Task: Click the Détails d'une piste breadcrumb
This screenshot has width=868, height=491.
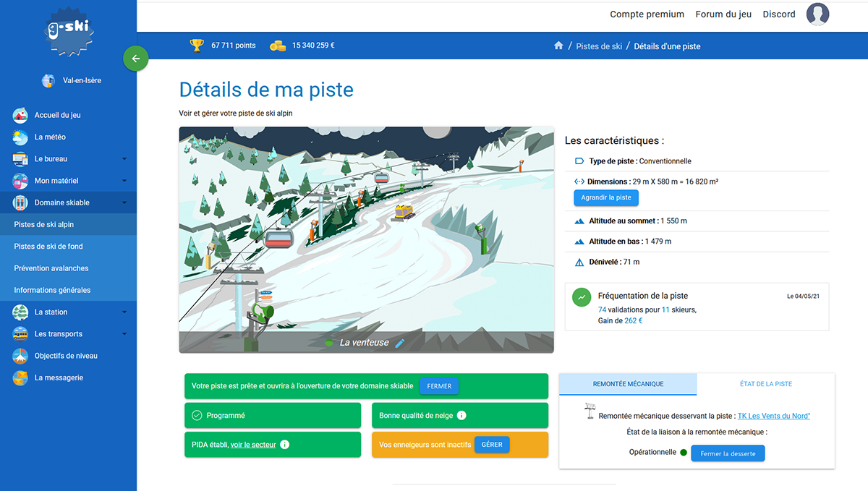Action: click(x=667, y=46)
